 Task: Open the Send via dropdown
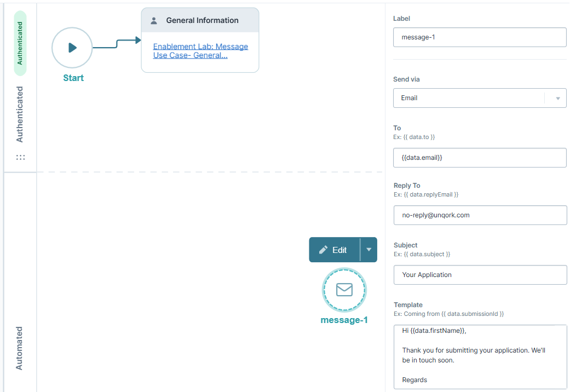[480, 98]
